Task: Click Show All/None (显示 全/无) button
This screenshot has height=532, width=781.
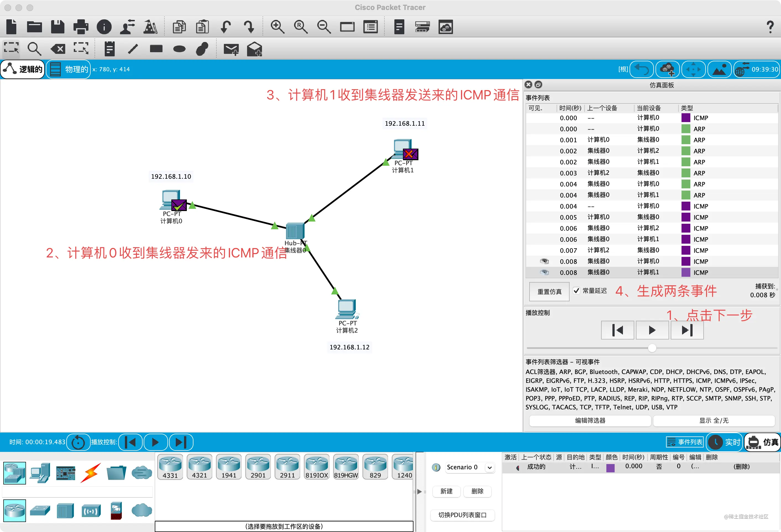Action: pos(714,420)
